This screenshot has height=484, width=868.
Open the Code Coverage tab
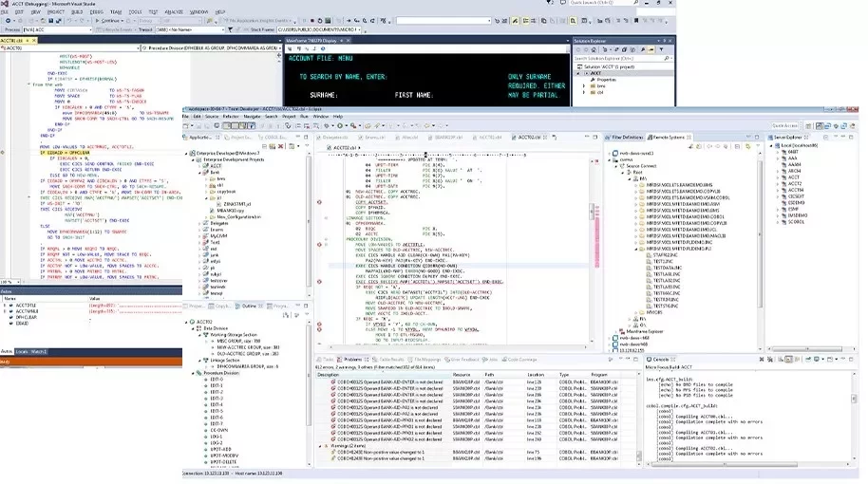(x=519, y=360)
